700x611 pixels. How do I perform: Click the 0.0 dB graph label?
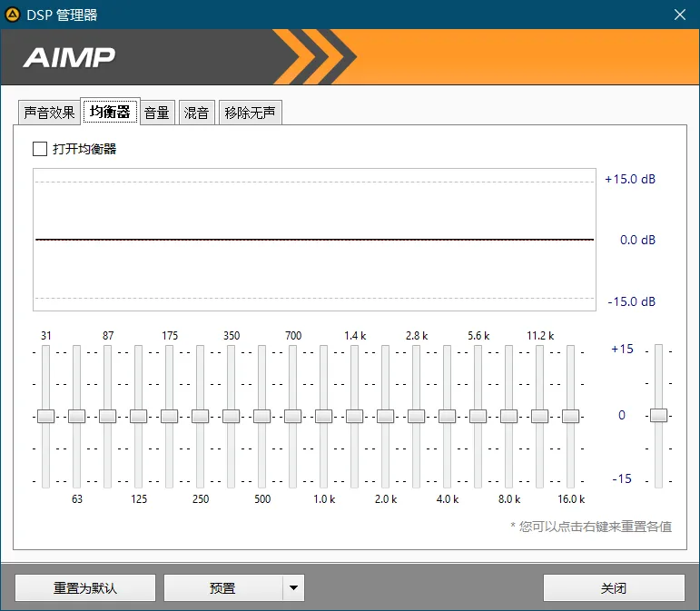[x=637, y=240]
